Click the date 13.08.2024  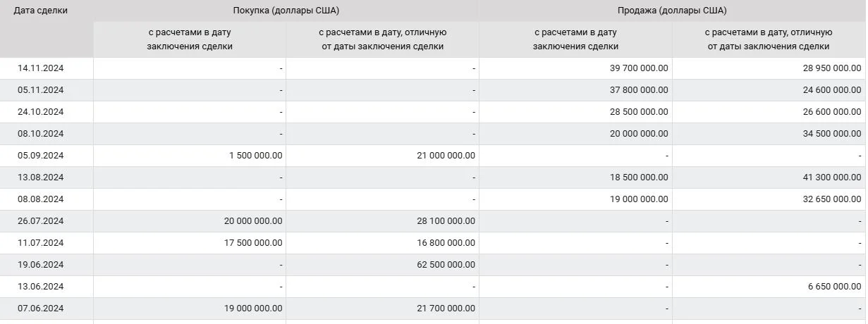(x=41, y=177)
